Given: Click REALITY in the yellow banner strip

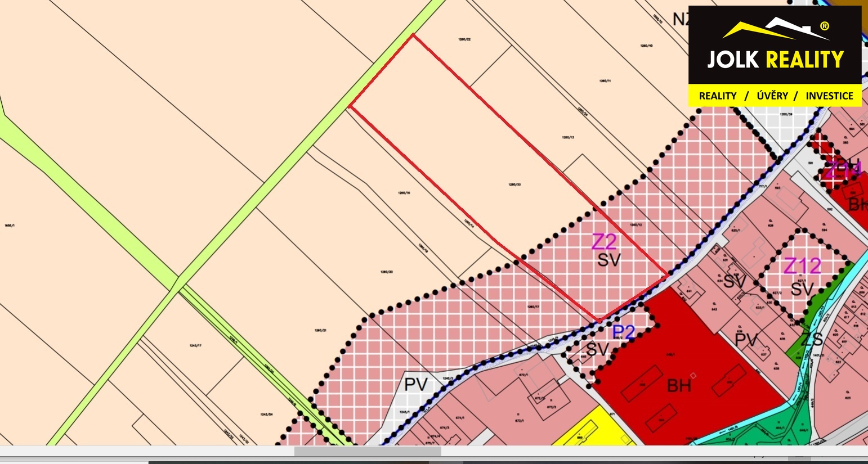Looking at the screenshot, I should click(717, 96).
